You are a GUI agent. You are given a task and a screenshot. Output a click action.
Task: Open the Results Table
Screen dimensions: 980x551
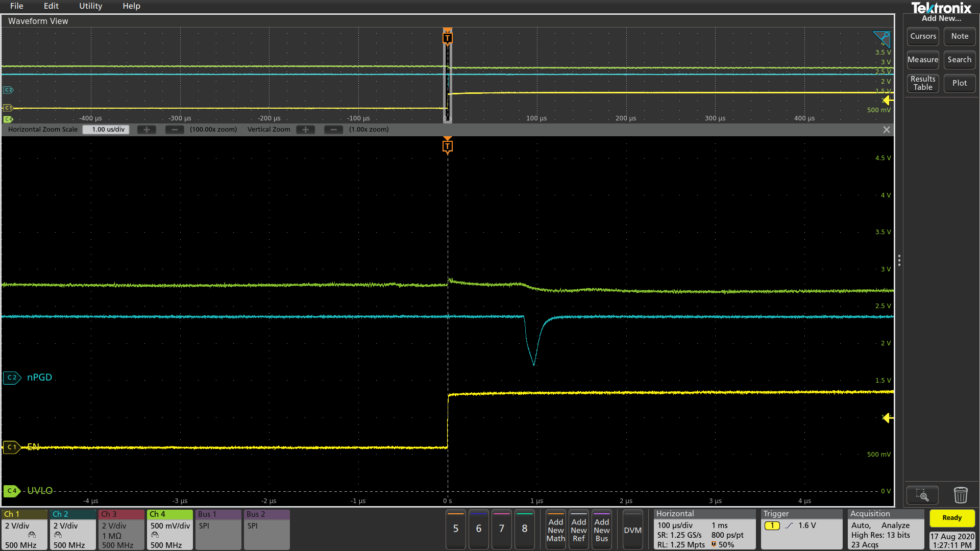(x=923, y=83)
